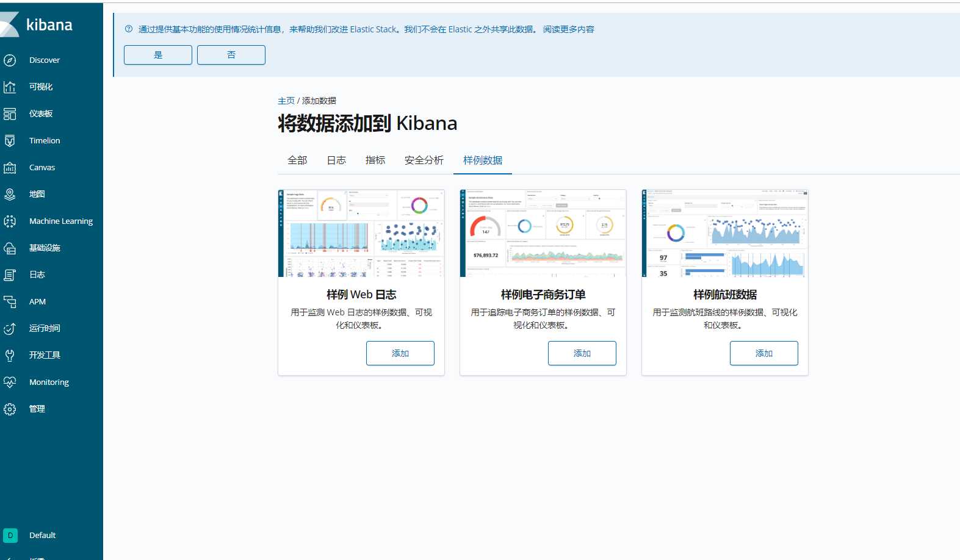960x560 pixels.
Task: Open the 仪表板 dashboard icon
Action: pyautogui.click(x=10, y=113)
